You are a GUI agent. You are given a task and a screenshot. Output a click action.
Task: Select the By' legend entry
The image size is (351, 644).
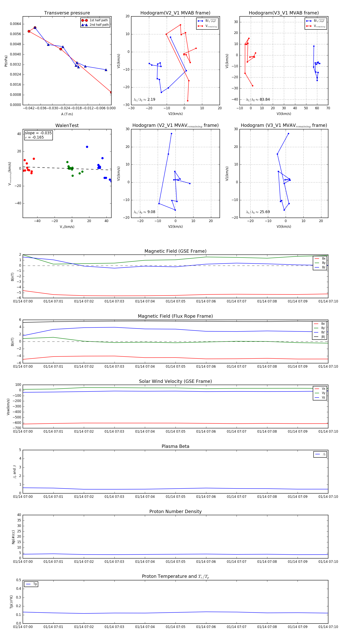(320, 328)
